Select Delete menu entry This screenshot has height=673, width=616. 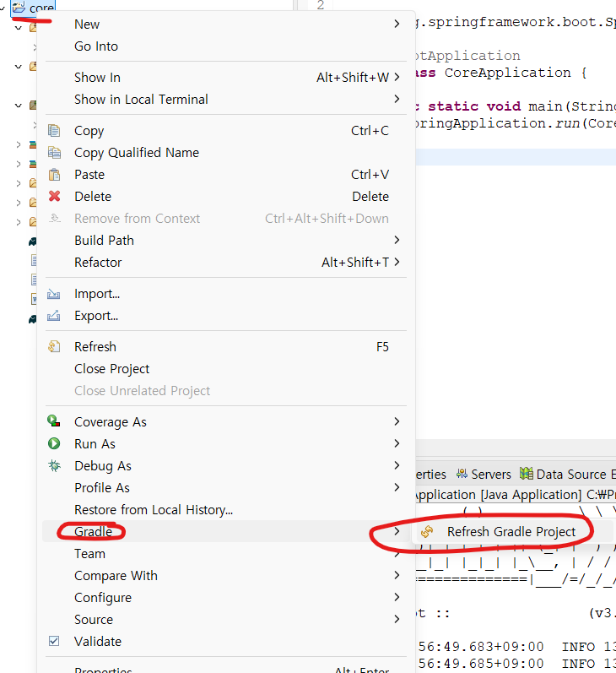click(x=225, y=196)
